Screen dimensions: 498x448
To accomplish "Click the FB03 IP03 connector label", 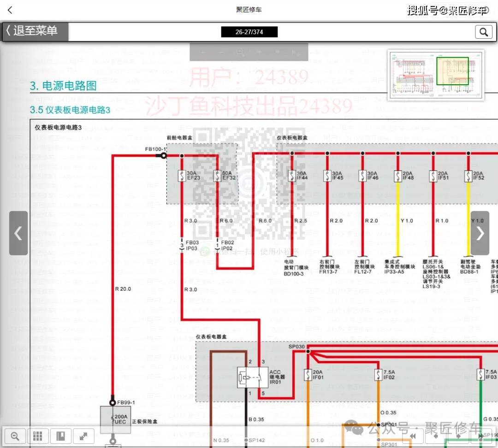I will pyautogui.click(x=192, y=245).
